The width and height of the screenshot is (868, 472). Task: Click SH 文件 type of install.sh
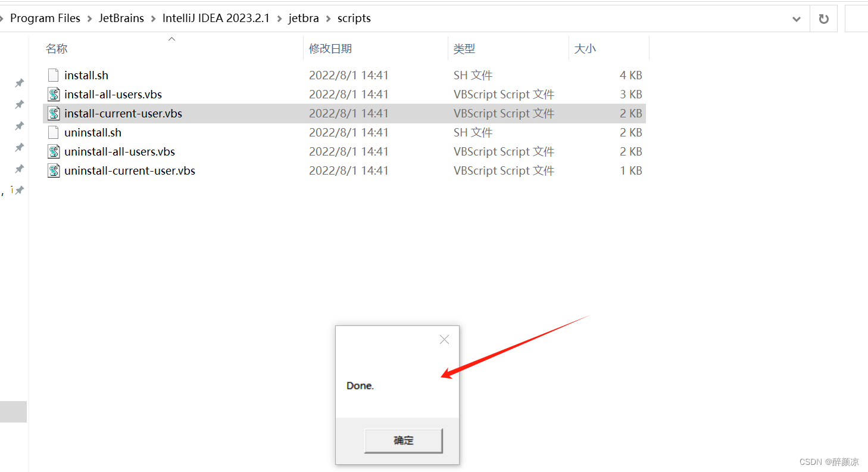[x=473, y=75]
